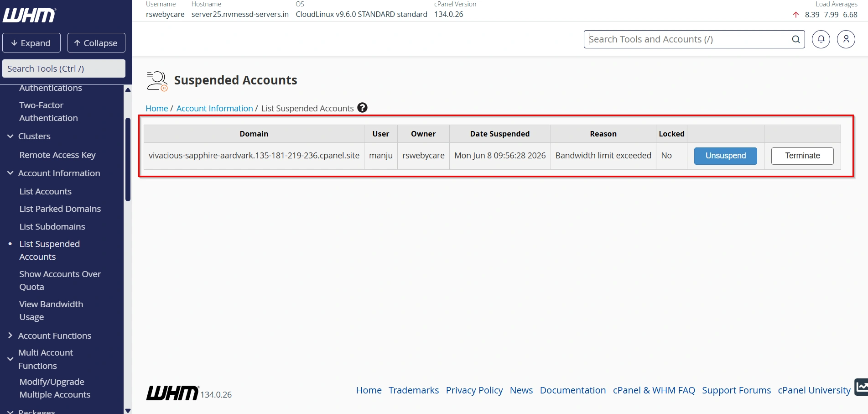
Task: Open notifications bell icon
Action: [x=821, y=39]
